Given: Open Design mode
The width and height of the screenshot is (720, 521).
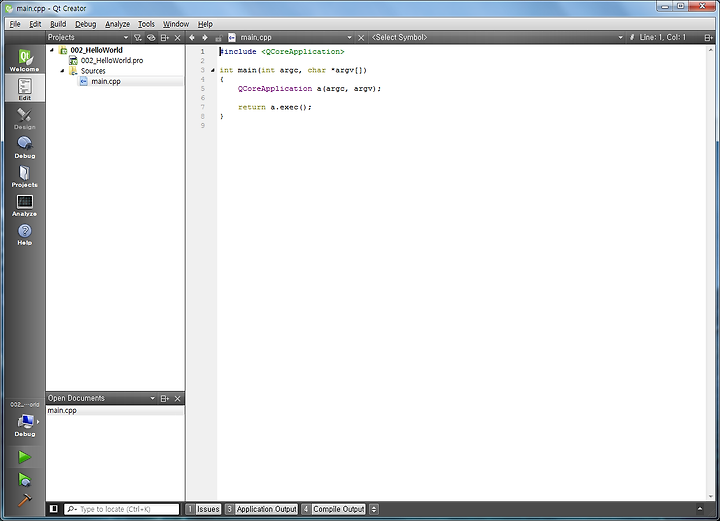Looking at the screenshot, I should pyautogui.click(x=25, y=118).
